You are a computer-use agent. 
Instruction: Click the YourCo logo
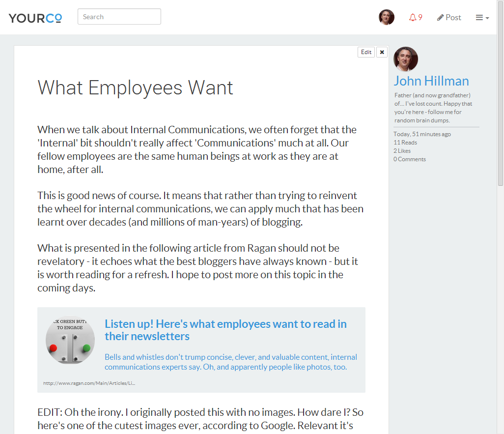pos(35,18)
